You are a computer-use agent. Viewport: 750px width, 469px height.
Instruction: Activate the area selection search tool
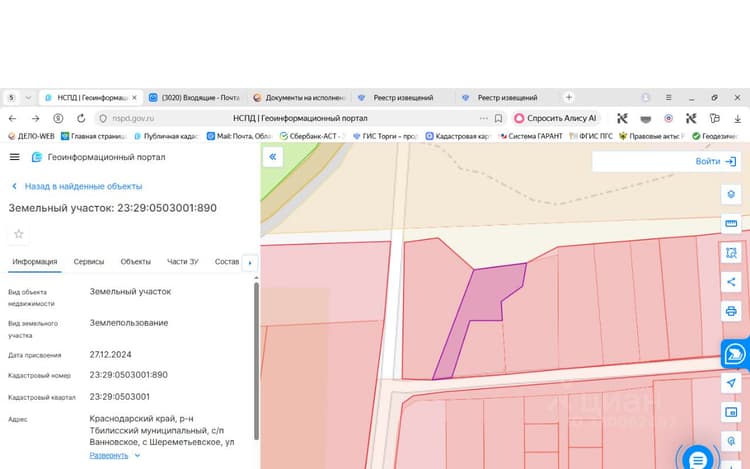point(731,252)
